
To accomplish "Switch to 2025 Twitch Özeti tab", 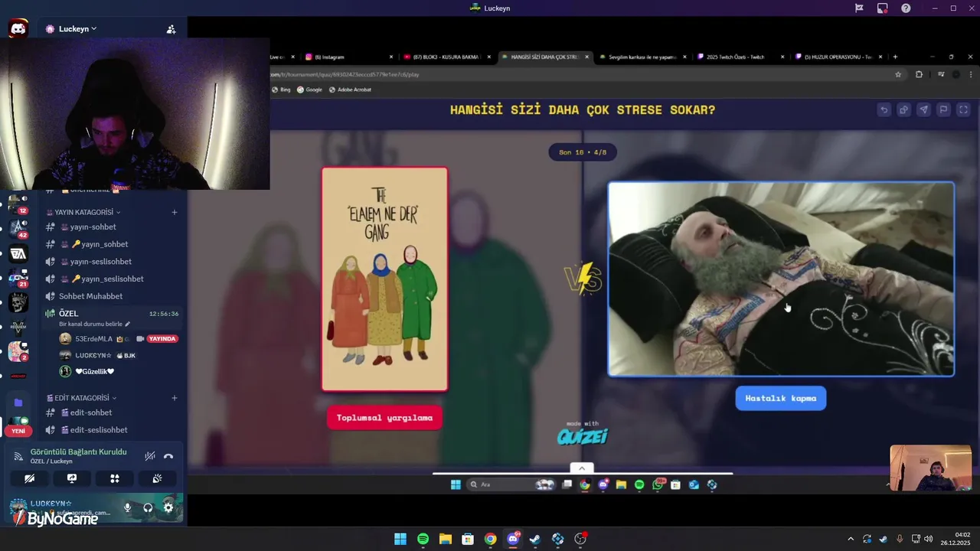I will [x=741, y=57].
